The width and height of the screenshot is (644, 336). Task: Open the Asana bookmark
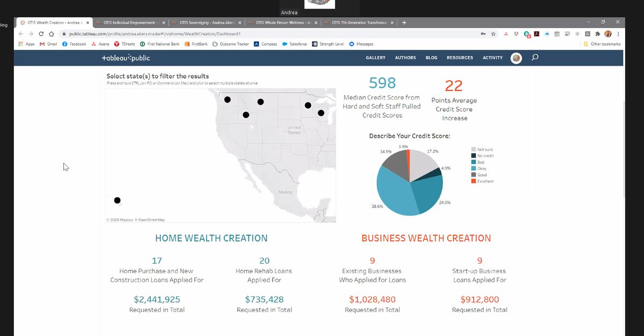coord(100,44)
